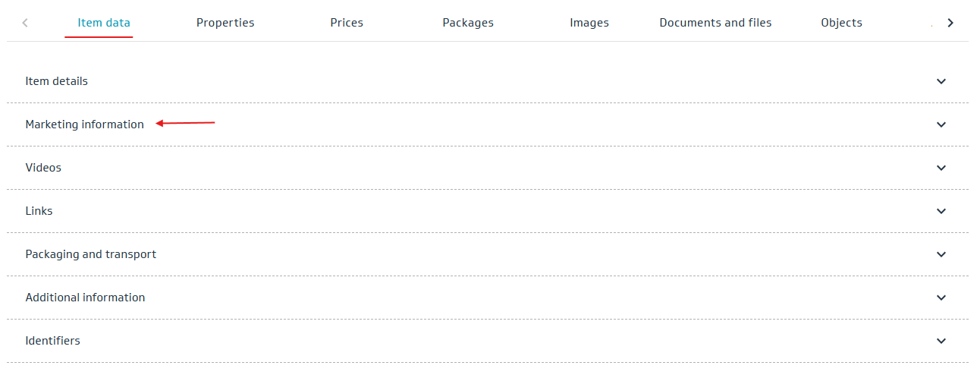Open the Documents and files tab
The width and height of the screenshot is (980, 378).
pyautogui.click(x=715, y=23)
